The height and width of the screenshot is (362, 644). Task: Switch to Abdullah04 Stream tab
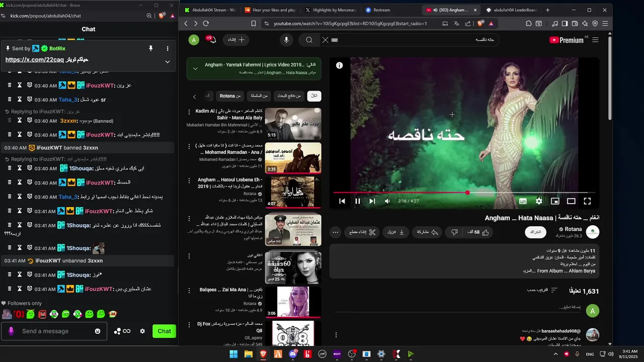coord(210,10)
